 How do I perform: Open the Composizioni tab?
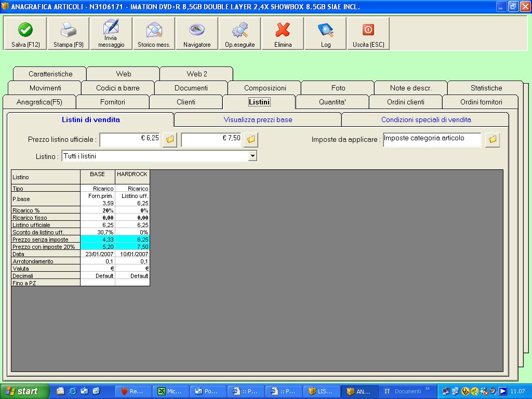click(265, 88)
